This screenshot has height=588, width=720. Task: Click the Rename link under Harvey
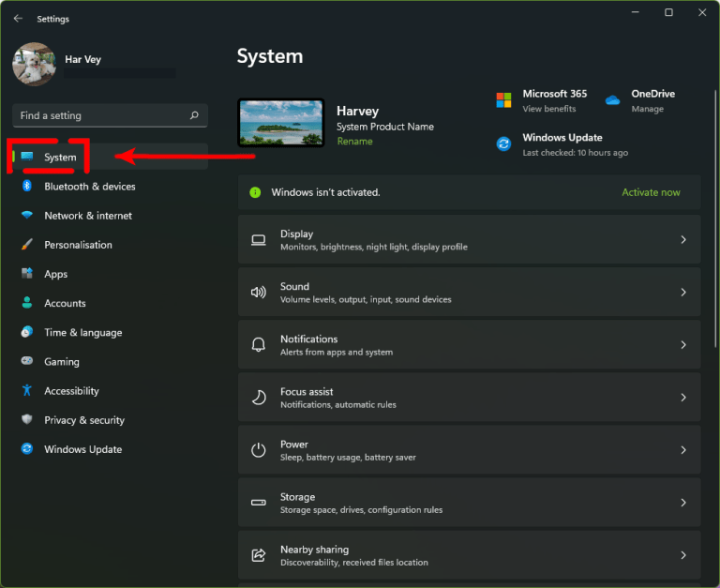[355, 142]
